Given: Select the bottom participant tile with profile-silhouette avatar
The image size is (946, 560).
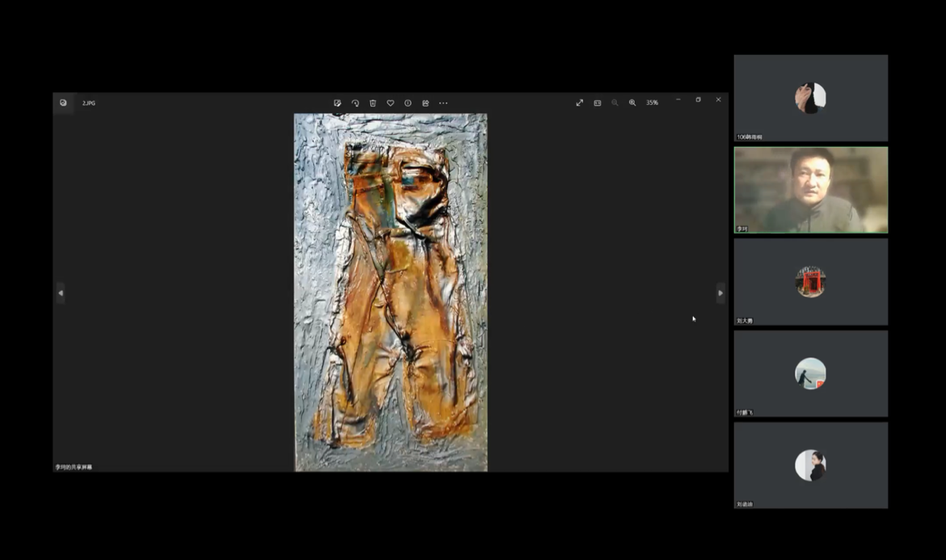Looking at the screenshot, I should tap(811, 465).
